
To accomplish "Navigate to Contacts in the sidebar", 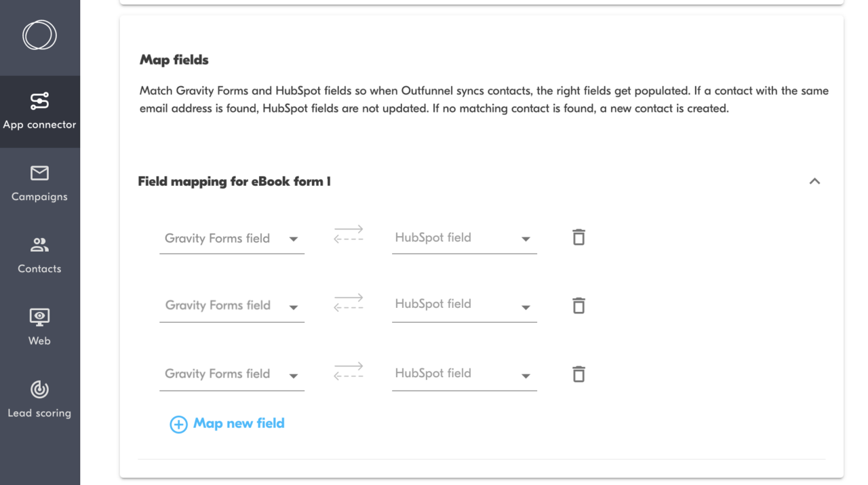I will (x=39, y=254).
